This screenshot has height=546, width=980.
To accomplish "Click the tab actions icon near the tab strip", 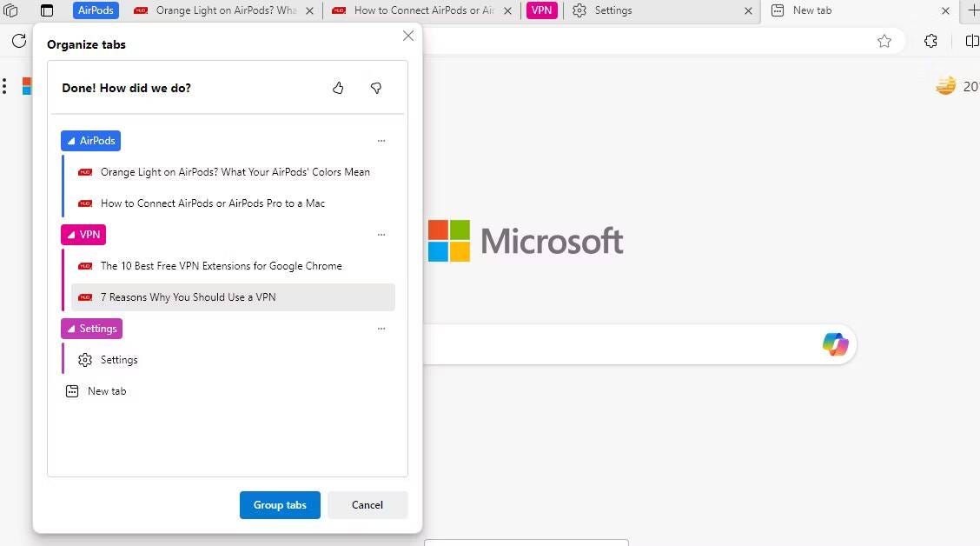I will coord(46,10).
